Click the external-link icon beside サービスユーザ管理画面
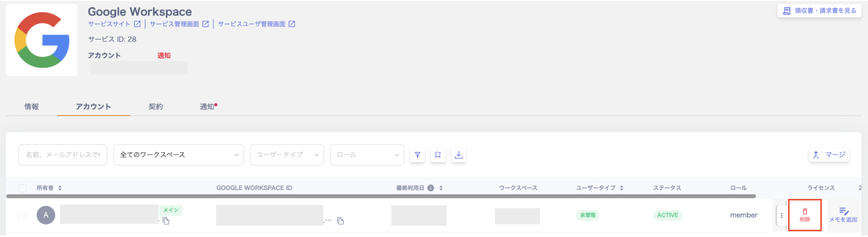This screenshot has height=237, width=868. [292, 24]
